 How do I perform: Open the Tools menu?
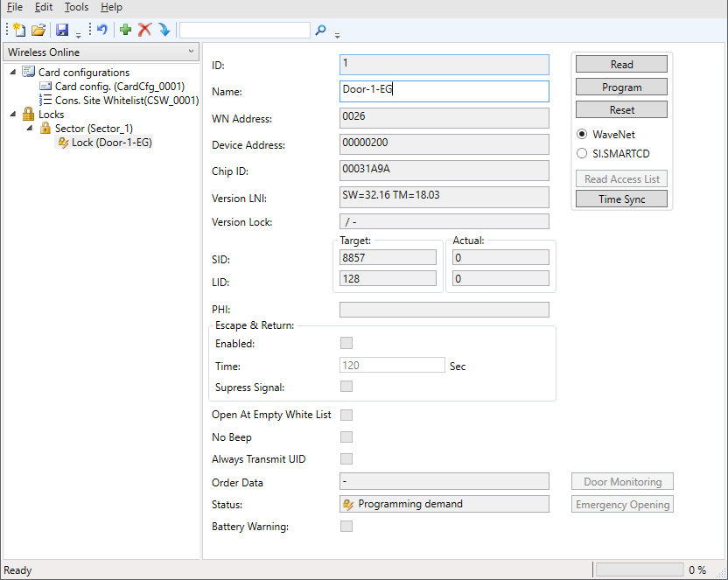(76, 7)
